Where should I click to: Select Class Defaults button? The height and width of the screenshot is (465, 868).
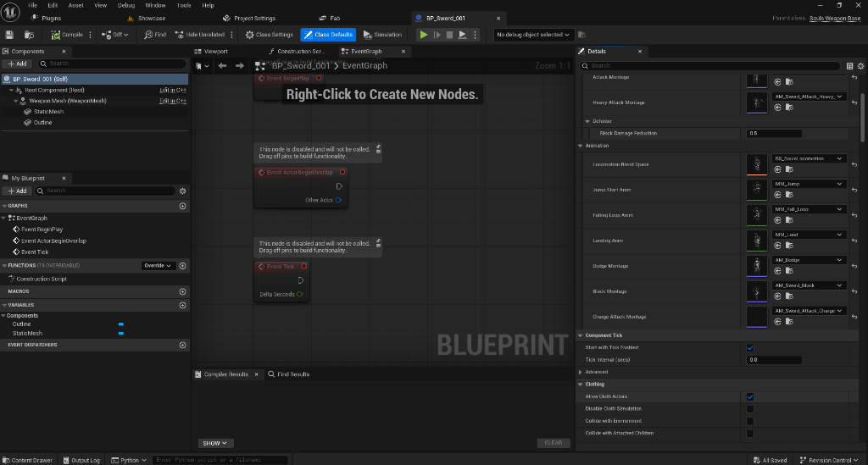(x=328, y=34)
